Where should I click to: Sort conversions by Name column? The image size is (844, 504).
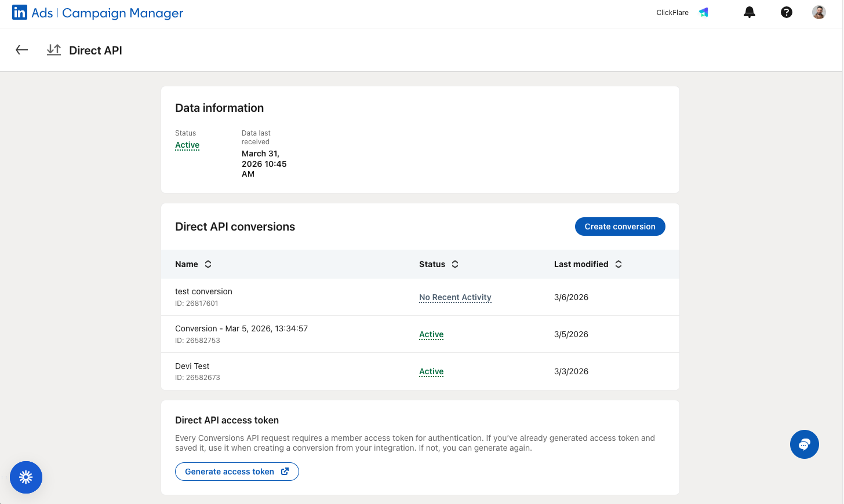(208, 264)
